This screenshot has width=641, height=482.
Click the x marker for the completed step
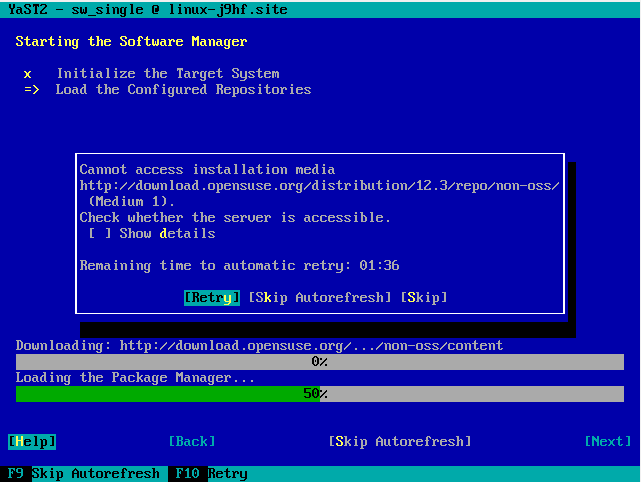[27, 74]
